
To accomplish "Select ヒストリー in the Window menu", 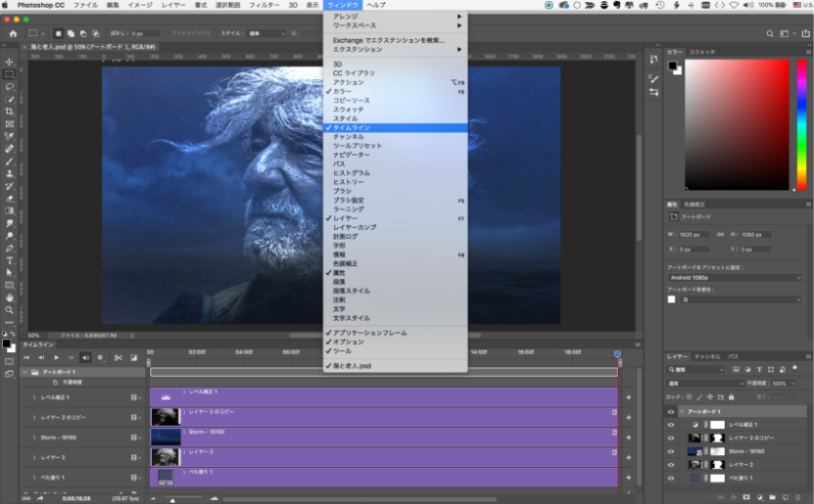I will pyautogui.click(x=349, y=182).
